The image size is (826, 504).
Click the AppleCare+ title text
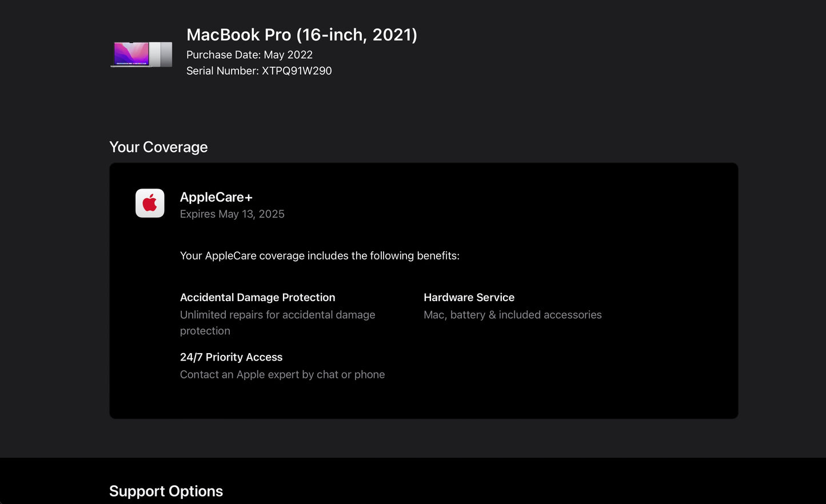click(216, 197)
